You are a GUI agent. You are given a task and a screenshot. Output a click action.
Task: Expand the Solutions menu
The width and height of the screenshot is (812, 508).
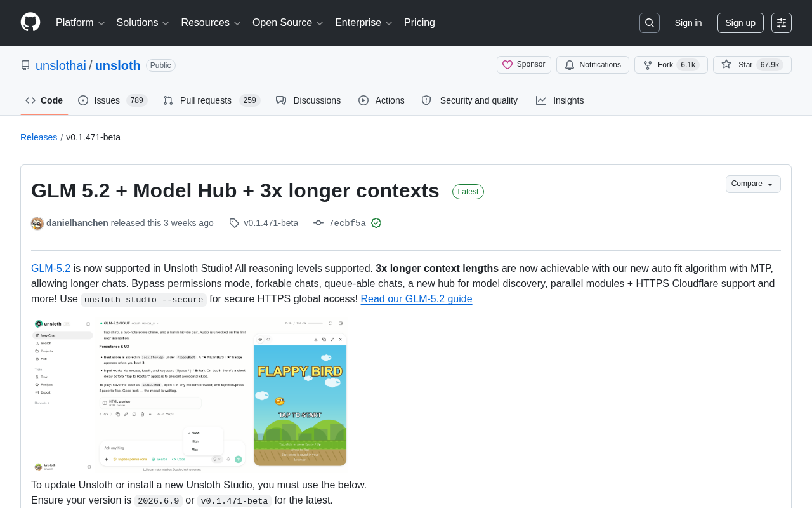(x=143, y=23)
